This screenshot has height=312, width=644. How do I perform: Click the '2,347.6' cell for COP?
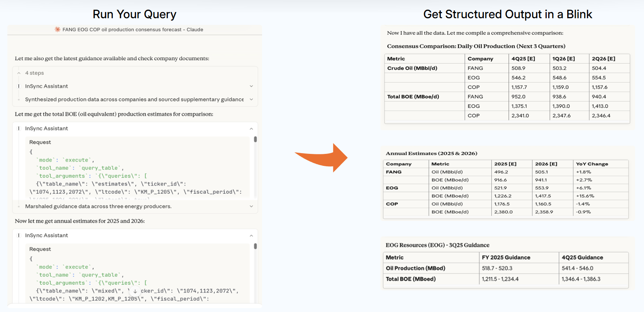561,116
